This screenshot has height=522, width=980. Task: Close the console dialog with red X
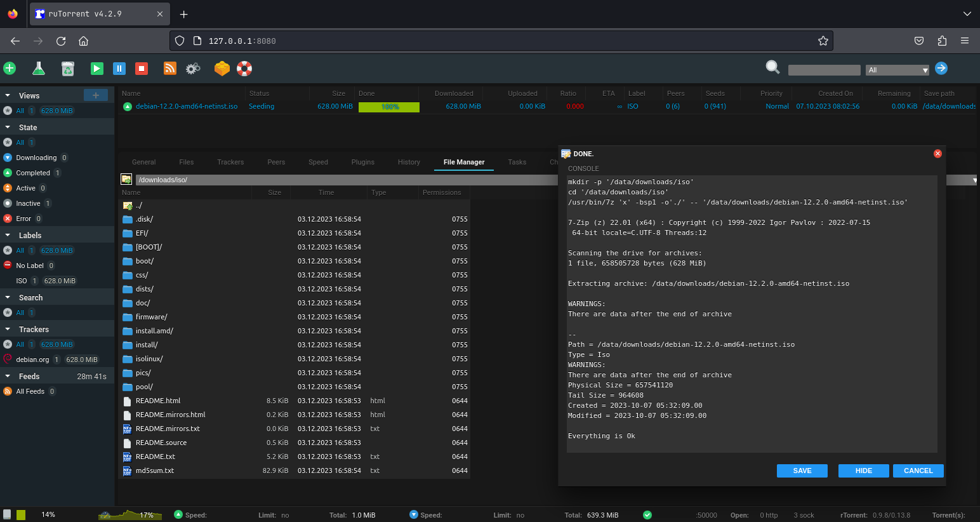coord(937,154)
